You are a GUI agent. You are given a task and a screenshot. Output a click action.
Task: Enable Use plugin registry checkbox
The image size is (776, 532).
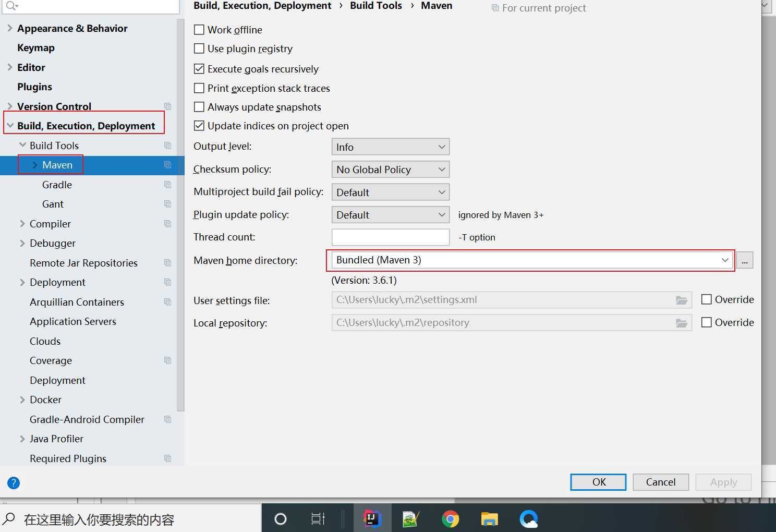tap(199, 49)
